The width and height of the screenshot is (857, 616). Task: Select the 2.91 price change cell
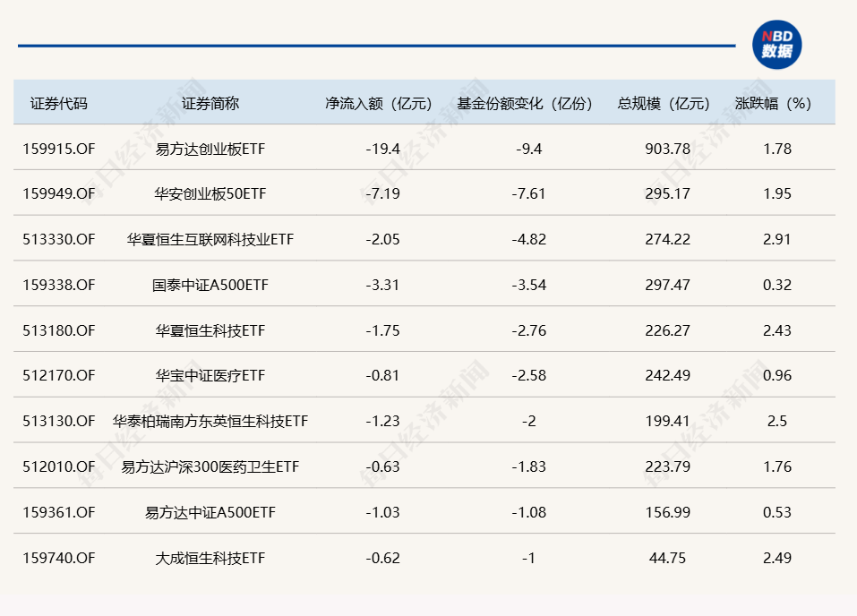777,240
